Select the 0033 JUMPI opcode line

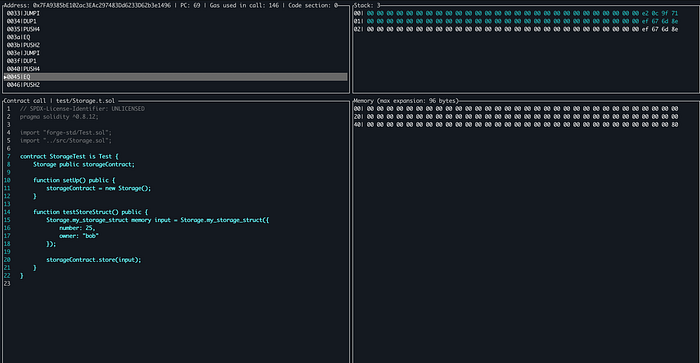(x=23, y=13)
